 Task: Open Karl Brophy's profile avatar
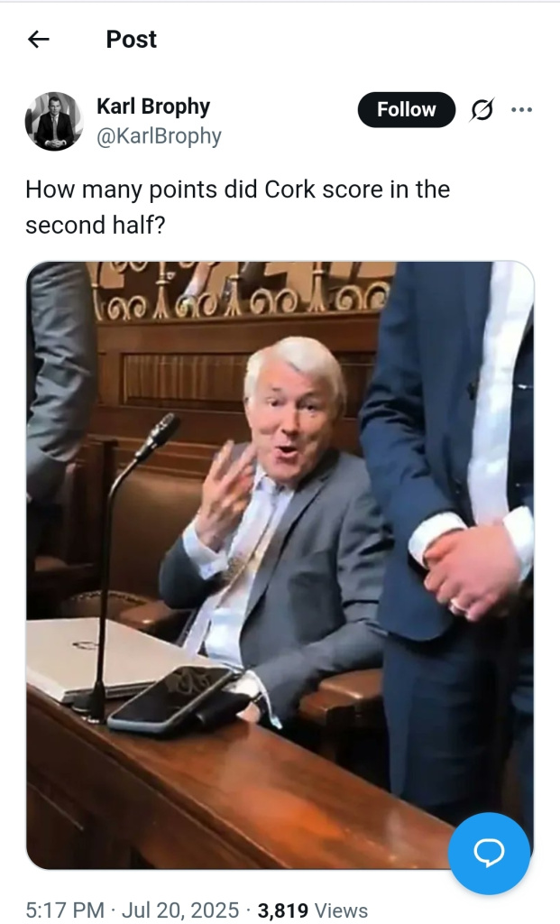coord(54,121)
